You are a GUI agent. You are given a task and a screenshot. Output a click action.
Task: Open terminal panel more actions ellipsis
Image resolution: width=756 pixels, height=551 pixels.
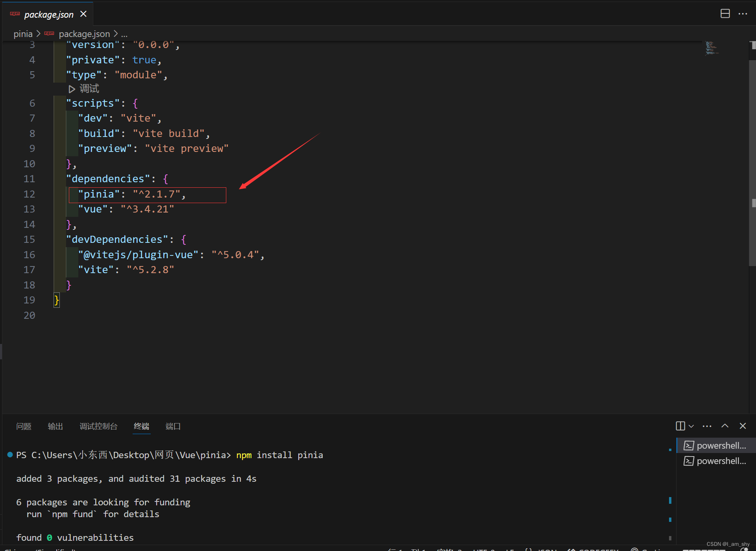pyautogui.click(x=707, y=426)
